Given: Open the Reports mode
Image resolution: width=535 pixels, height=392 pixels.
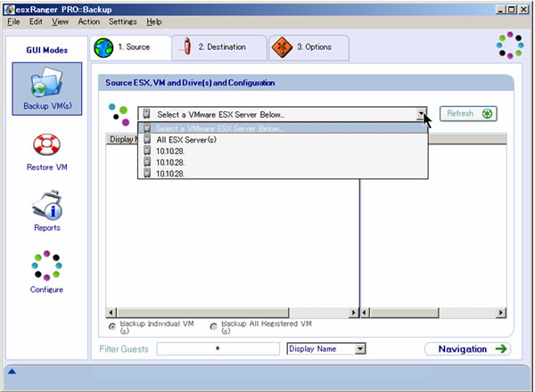Looking at the screenshot, I should click(x=47, y=211).
